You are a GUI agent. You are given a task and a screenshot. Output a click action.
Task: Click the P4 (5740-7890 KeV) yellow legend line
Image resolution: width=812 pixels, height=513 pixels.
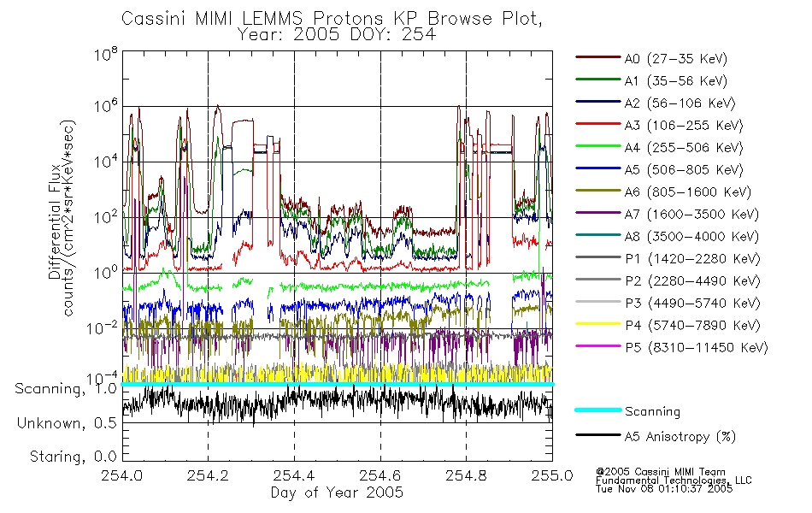tap(598, 324)
